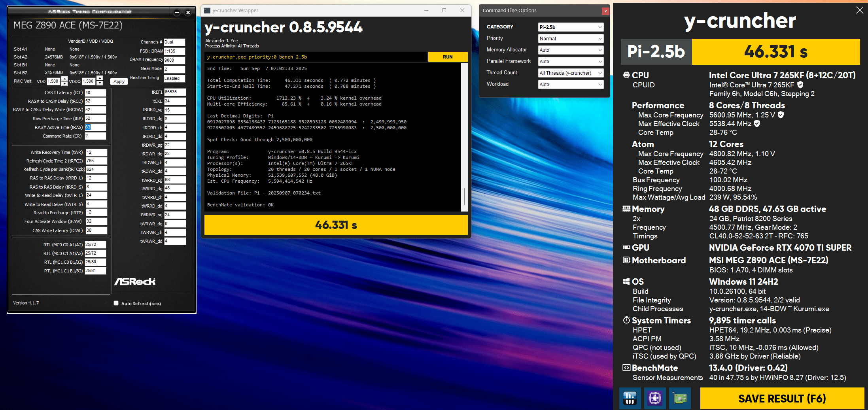Viewport: 868px width, 410px height.
Task: Decrease VDD voltage with down arrow
Action: pyautogui.click(x=64, y=83)
